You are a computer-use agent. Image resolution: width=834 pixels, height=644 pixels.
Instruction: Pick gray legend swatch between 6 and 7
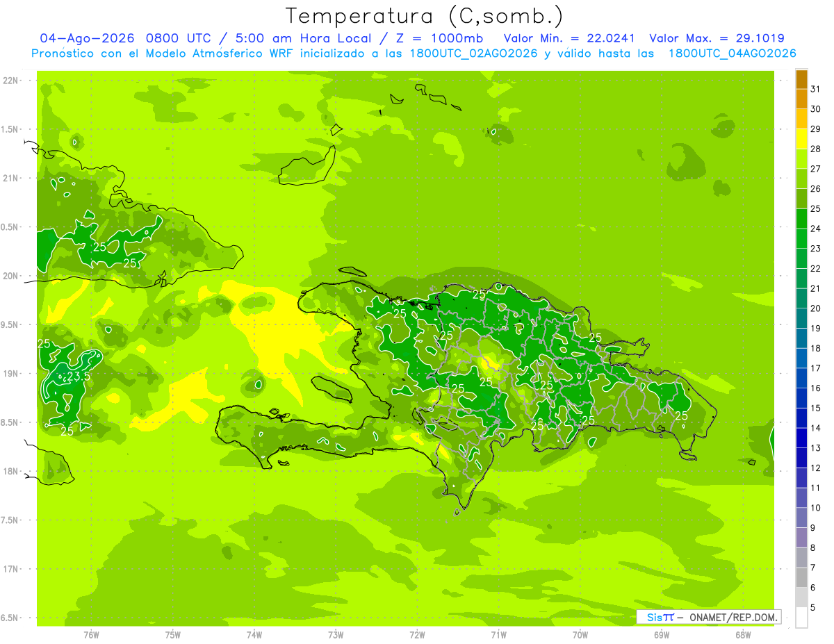point(801,578)
